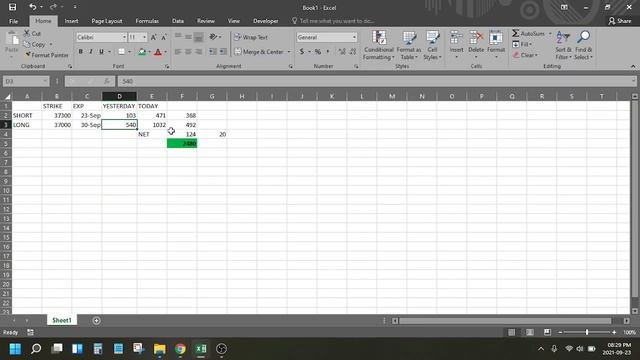
Task: Apply the red font color
Action: (158, 52)
